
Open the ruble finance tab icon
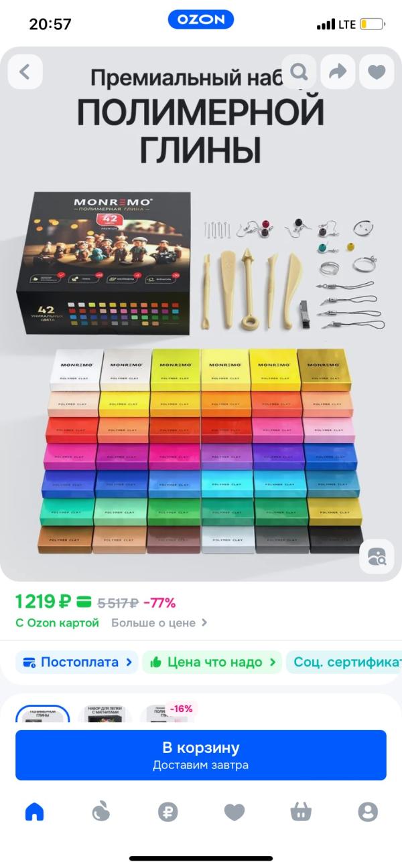point(167,812)
